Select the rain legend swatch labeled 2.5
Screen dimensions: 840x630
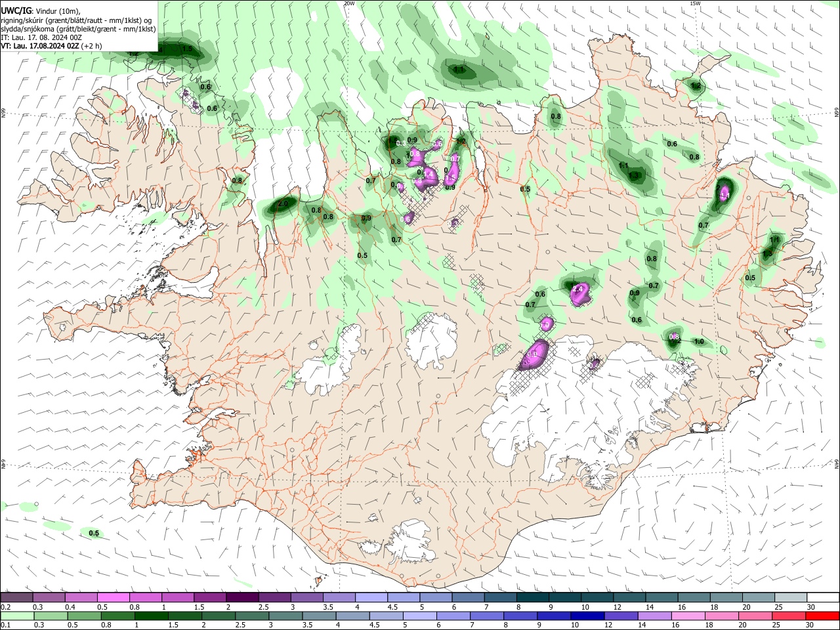click(252, 616)
